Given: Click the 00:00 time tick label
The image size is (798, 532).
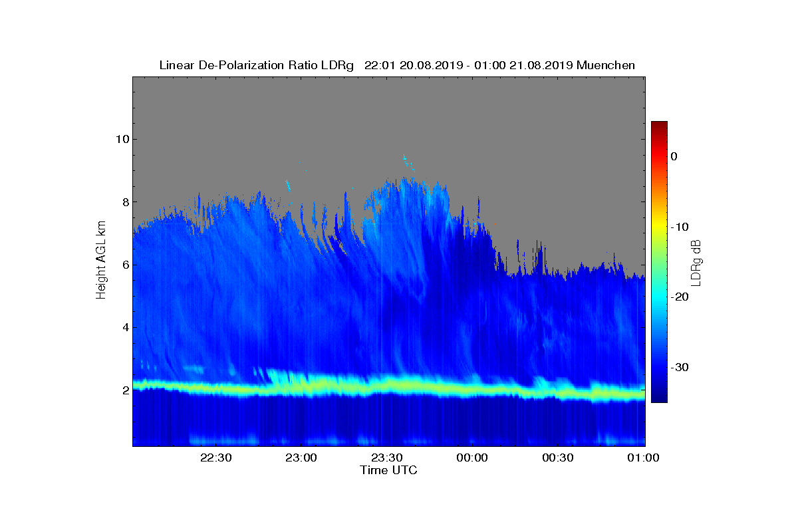Looking at the screenshot, I should coord(473,458).
